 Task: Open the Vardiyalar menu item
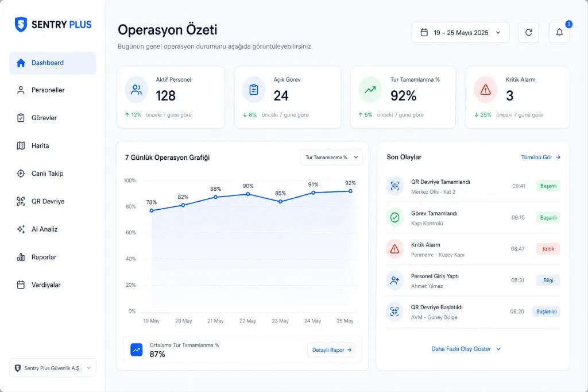click(52, 285)
